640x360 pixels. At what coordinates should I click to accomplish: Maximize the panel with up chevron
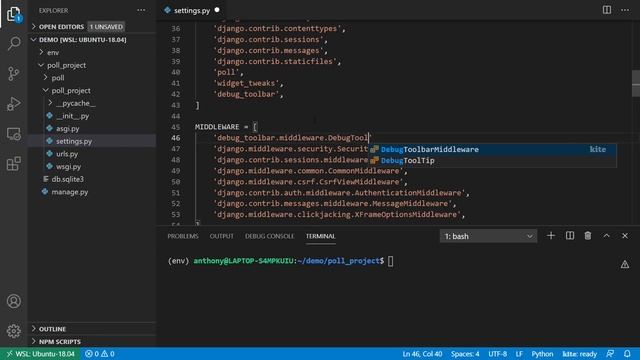pyautogui.click(x=607, y=236)
